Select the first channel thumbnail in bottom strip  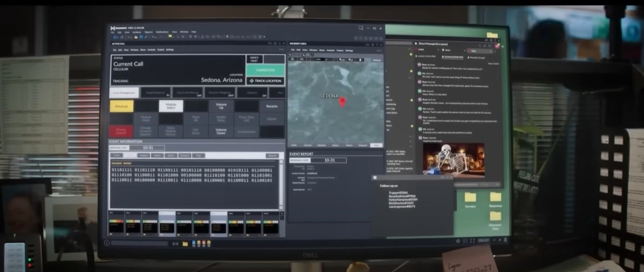coord(116,223)
